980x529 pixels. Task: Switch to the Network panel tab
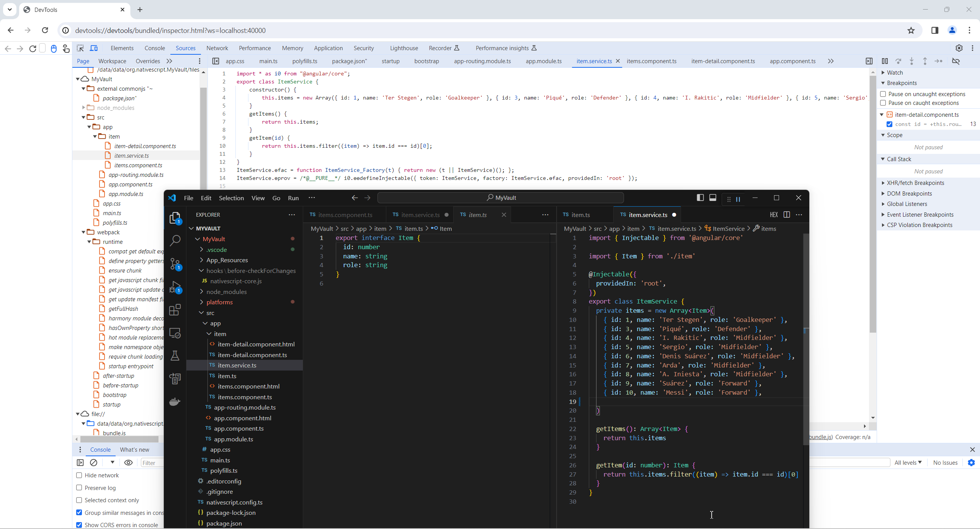point(217,48)
